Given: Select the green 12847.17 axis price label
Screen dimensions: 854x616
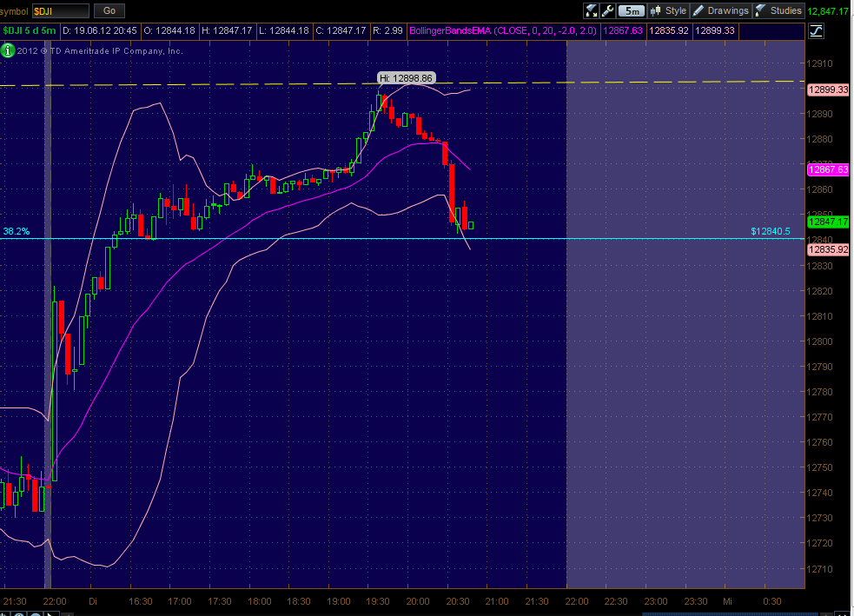Looking at the screenshot, I should (829, 222).
